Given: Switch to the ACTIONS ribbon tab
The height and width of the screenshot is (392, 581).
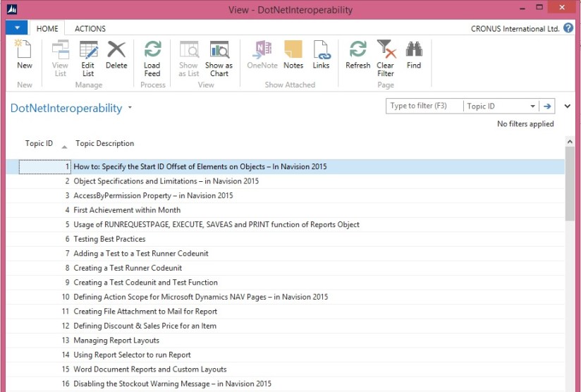Looking at the screenshot, I should pyautogui.click(x=90, y=28).
